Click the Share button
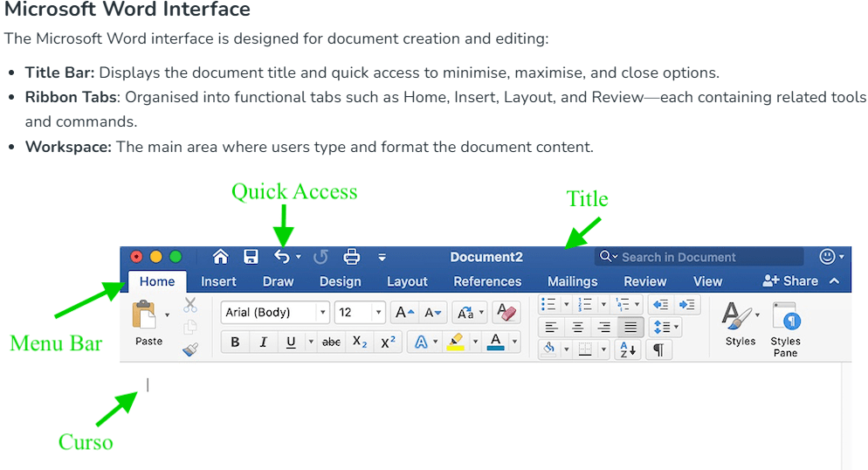Image resolution: width=868 pixels, height=470 pixels. coord(790,281)
